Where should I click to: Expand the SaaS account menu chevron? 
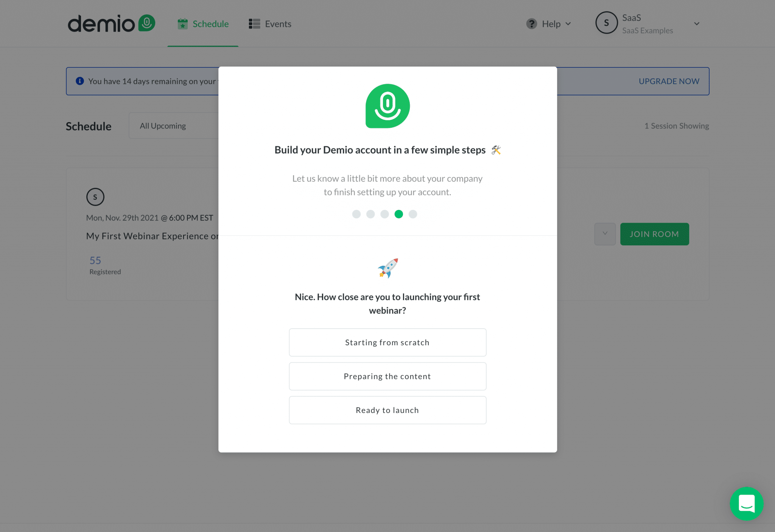click(697, 23)
